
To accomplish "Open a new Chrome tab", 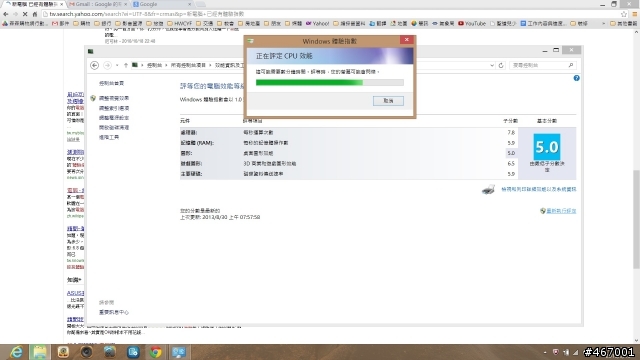I will [200, 4].
